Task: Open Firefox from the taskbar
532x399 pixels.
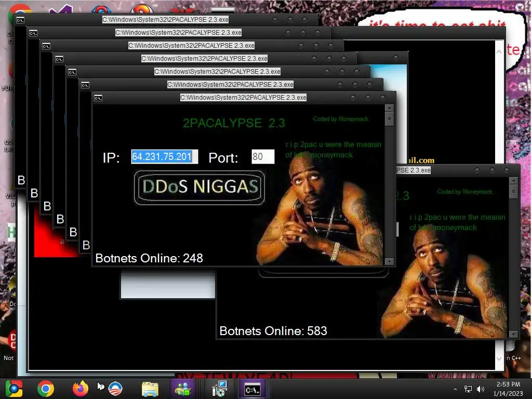Action: [81, 389]
